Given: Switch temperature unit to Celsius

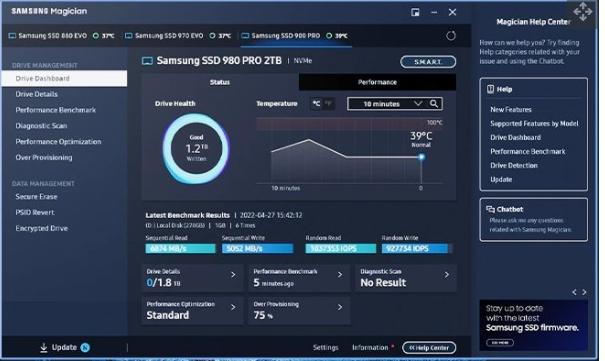Looking at the screenshot, I should point(316,104).
